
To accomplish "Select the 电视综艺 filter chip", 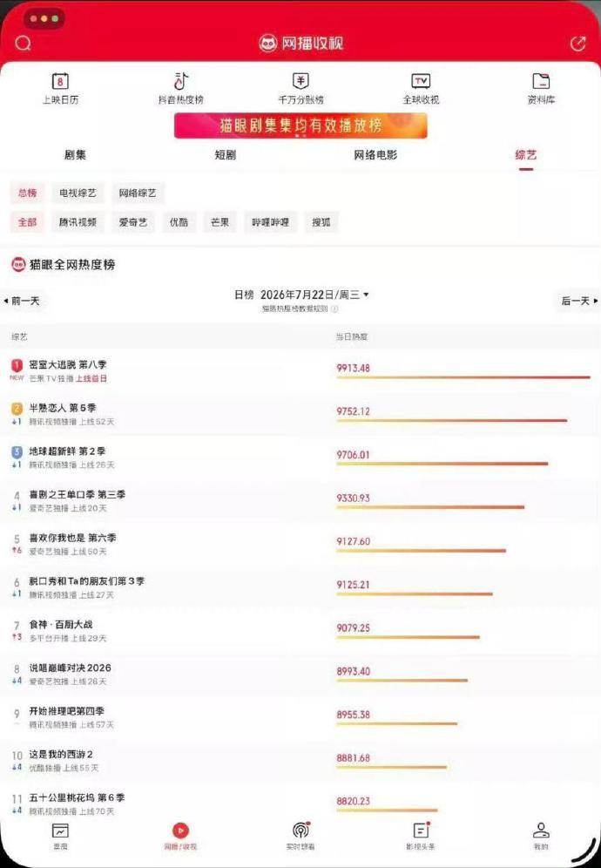I will [x=78, y=193].
